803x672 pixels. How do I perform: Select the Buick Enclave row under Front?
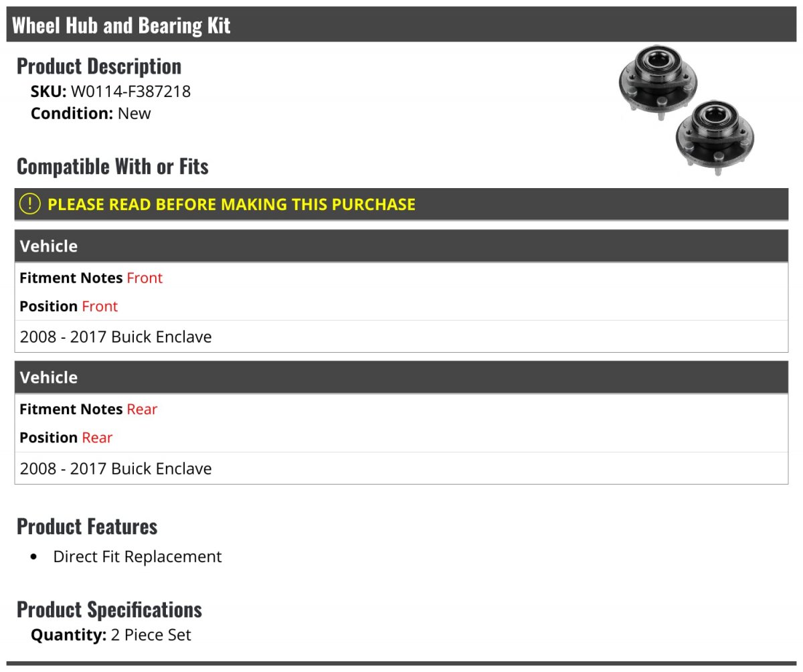coord(401,337)
